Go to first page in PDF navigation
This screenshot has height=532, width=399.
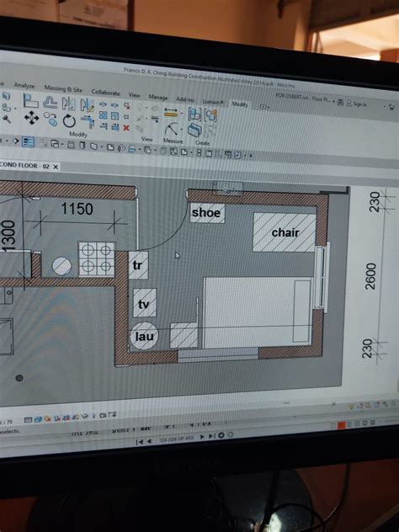point(140,442)
